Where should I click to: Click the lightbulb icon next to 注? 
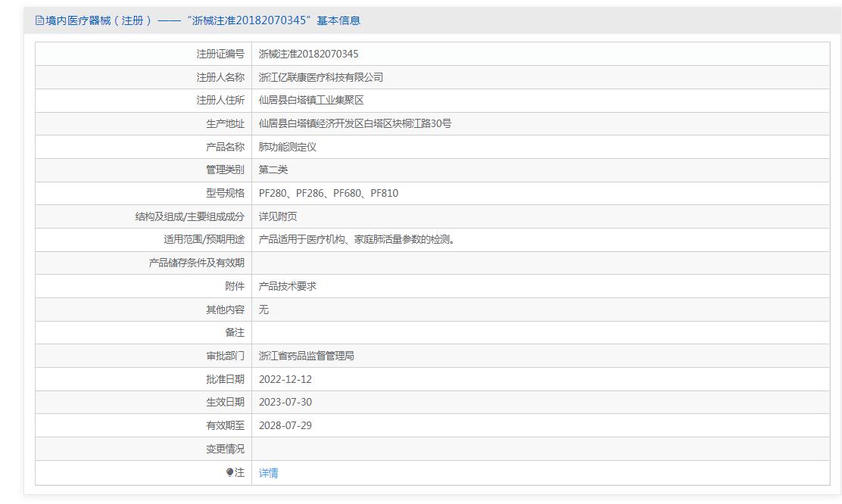point(230,472)
